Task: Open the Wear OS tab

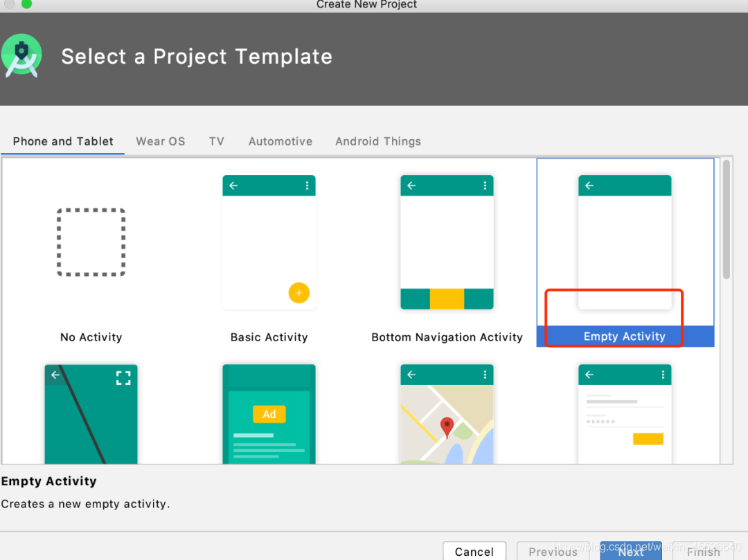Action: 160,141
